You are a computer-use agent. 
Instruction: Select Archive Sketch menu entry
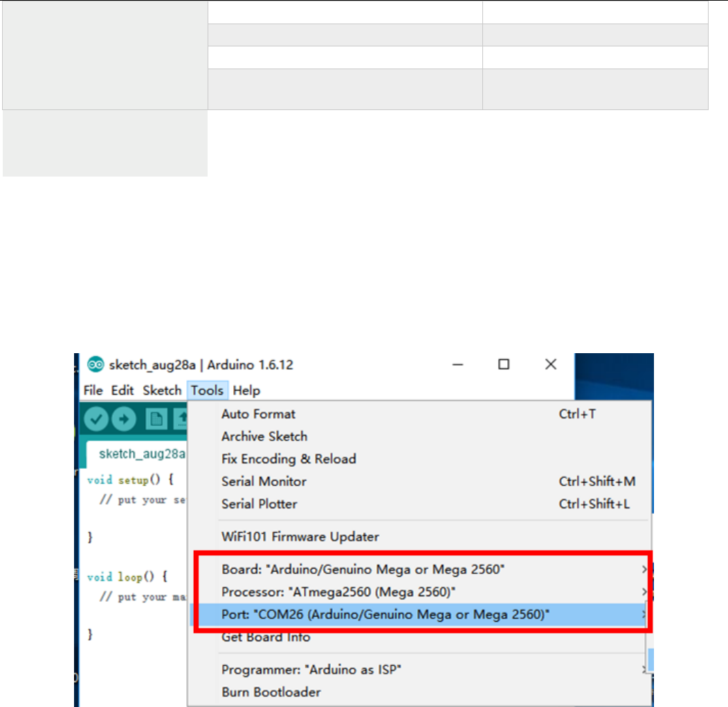pos(419,436)
